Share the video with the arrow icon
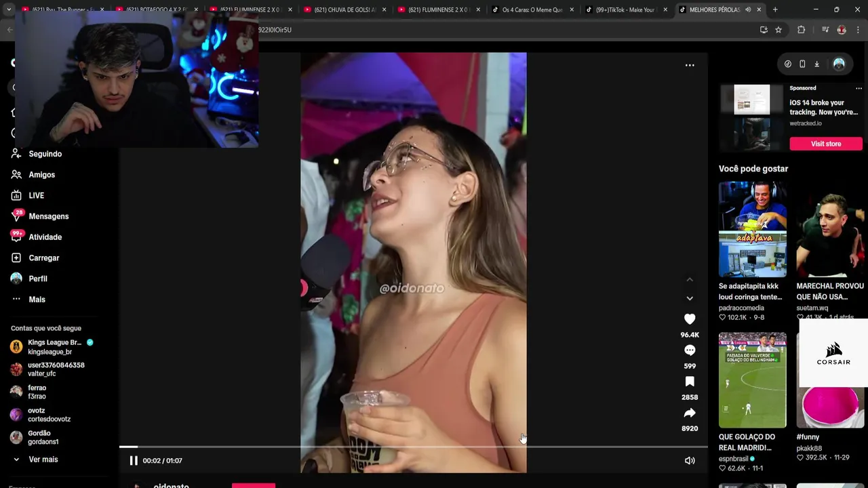 pyautogui.click(x=690, y=413)
